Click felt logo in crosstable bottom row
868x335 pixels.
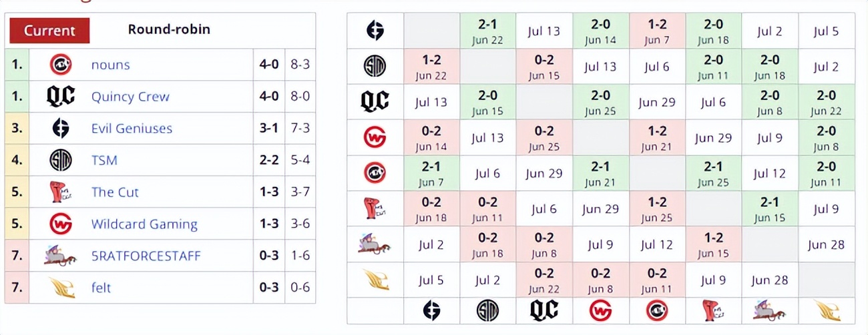coord(826,310)
